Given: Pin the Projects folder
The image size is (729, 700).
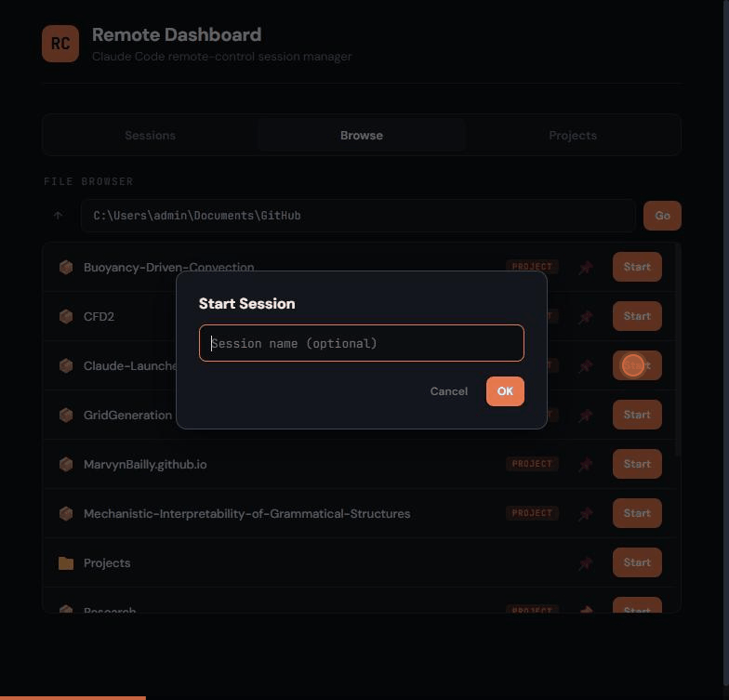Looking at the screenshot, I should [585, 563].
